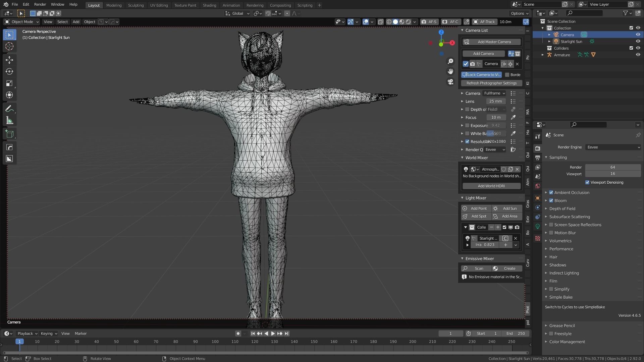The image size is (644, 362).
Task: Expand Armature in outliner
Action: [543, 55]
